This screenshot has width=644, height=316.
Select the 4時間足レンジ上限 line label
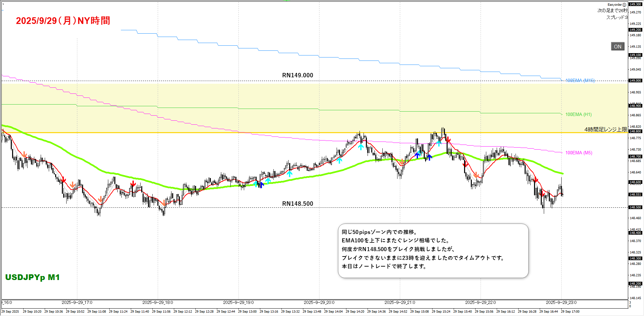(x=605, y=129)
